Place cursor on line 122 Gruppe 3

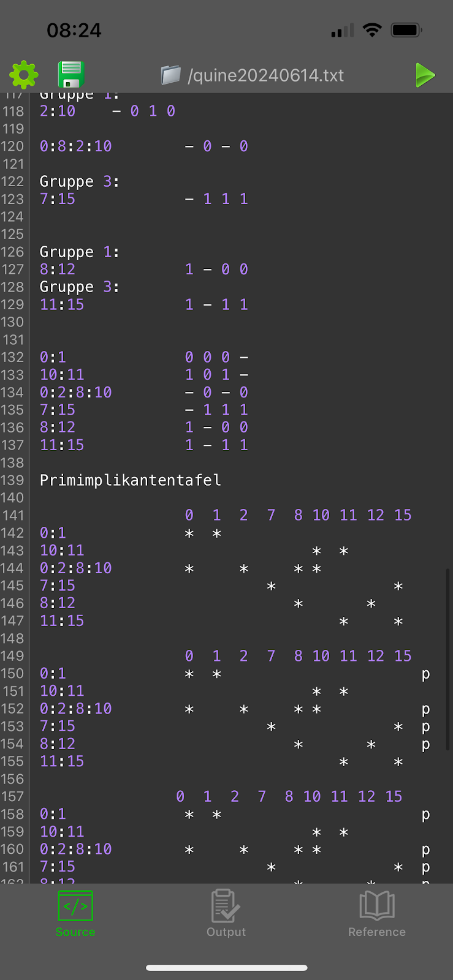[79, 182]
